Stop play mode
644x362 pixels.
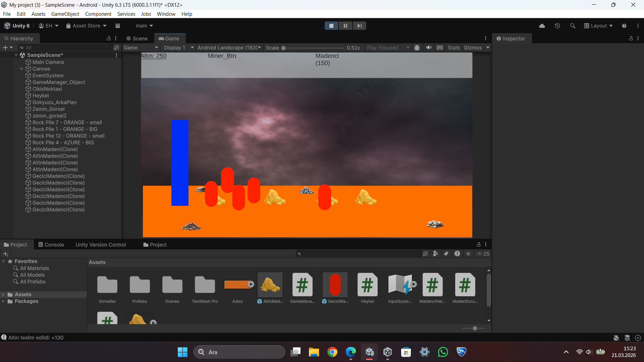[x=331, y=26]
